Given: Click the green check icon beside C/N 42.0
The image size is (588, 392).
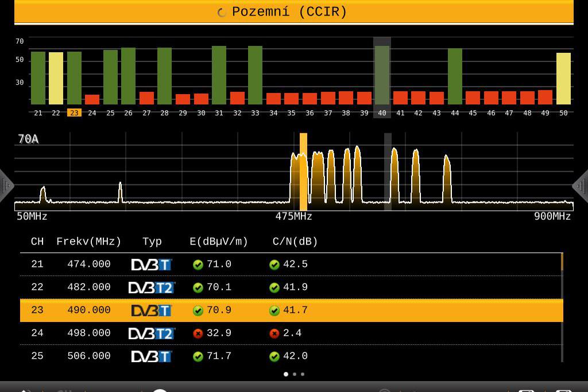Looking at the screenshot, I should (x=274, y=356).
